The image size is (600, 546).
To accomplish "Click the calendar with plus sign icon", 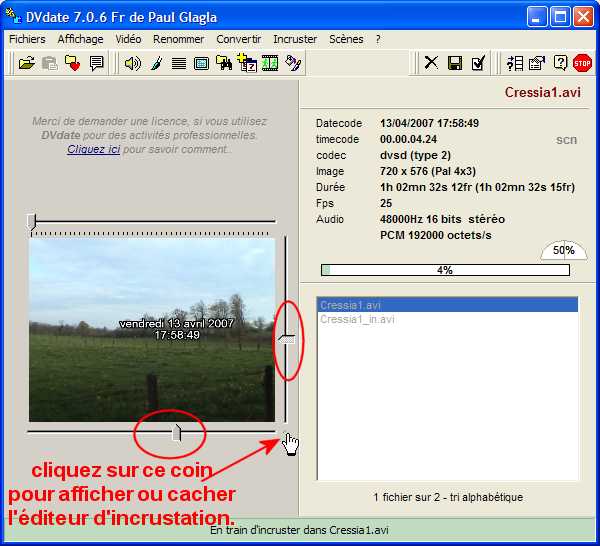I will click(247, 62).
